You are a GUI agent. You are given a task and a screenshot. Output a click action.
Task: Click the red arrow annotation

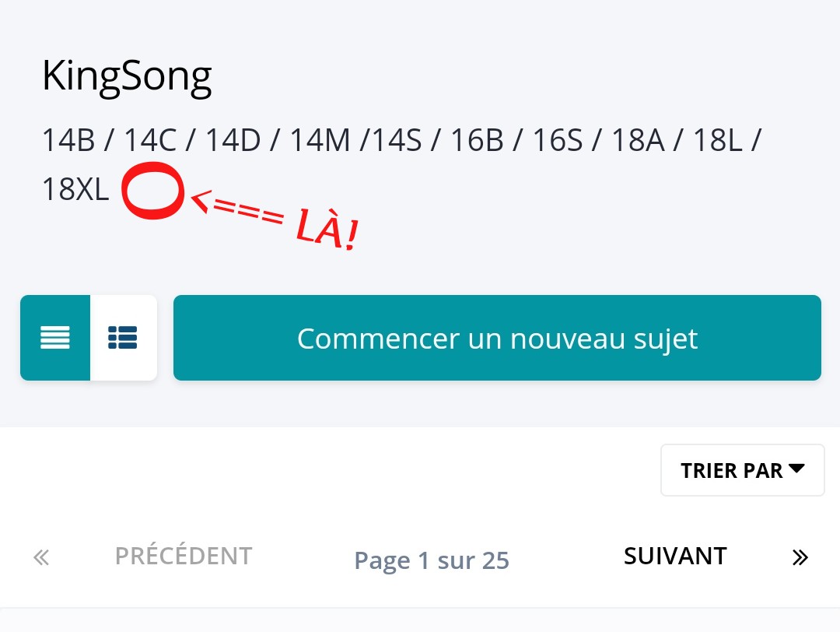[237, 208]
